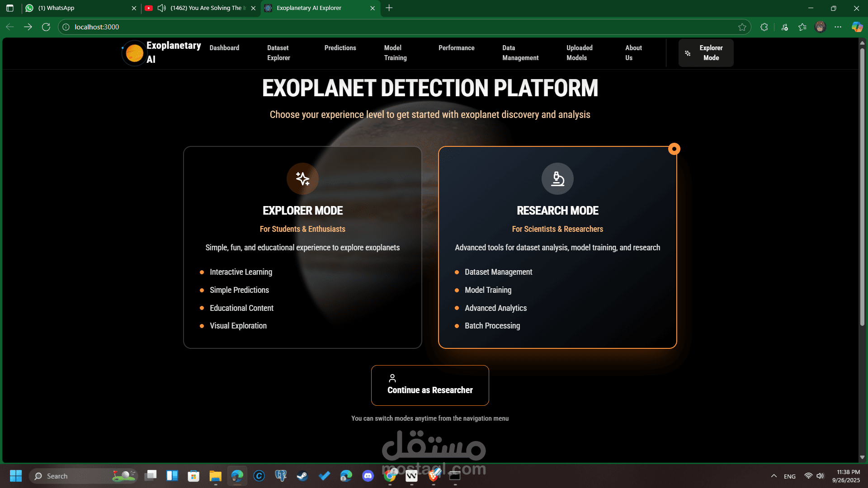868x488 pixels.
Task: Click the Research Mode microscope icon
Action: (557, 178)
